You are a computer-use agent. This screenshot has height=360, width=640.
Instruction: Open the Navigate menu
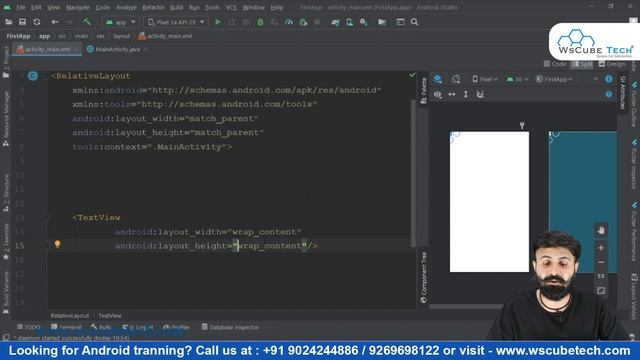point(78,7)
